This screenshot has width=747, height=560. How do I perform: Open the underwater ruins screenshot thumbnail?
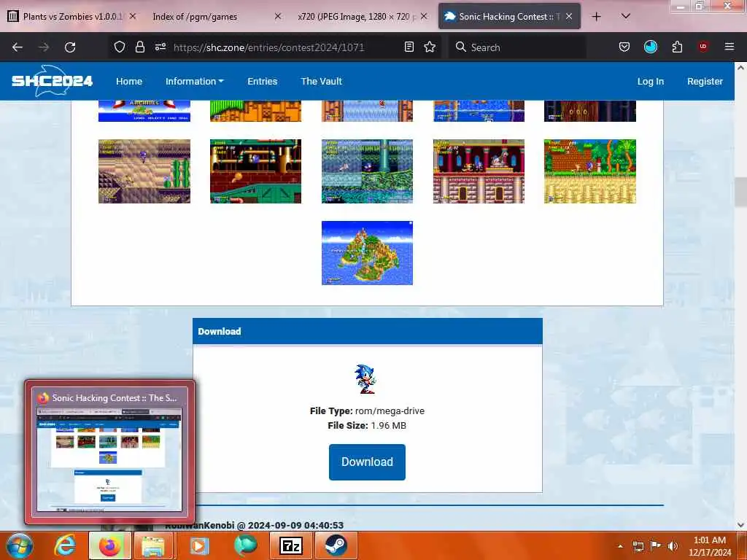[x=368, y=171]
